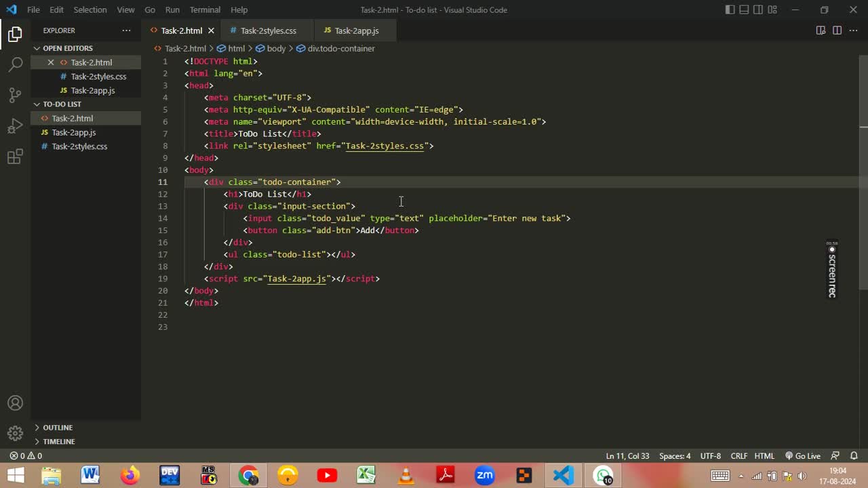Viewport: 868px width, 488px height.
Task: Open the Extensions view
Action: [x=15, y=158]
